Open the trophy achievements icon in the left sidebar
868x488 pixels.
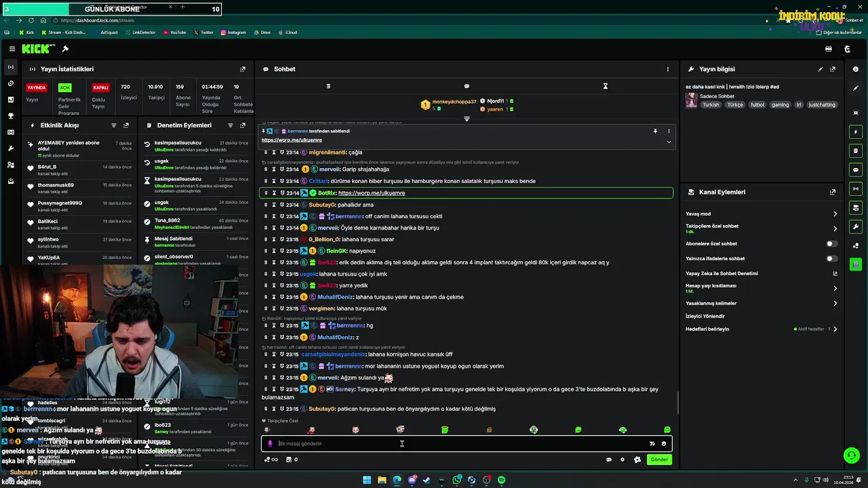pos(10,116)
